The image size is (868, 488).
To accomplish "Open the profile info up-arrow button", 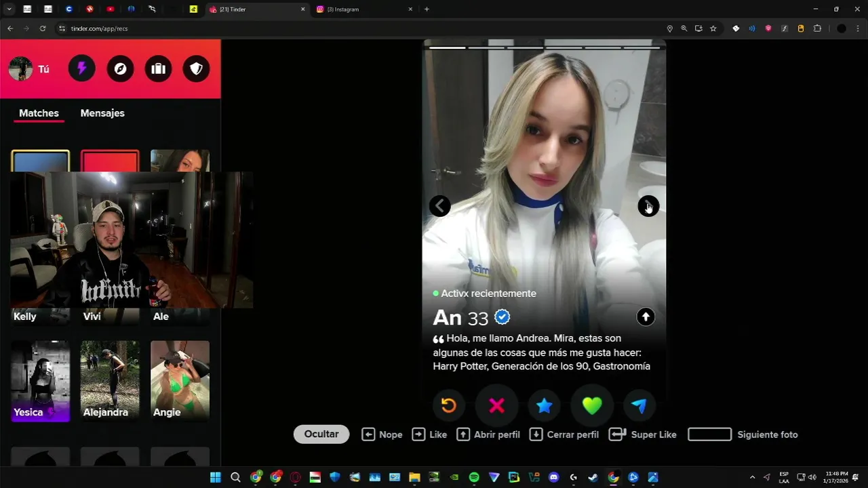I will [646, 317].
